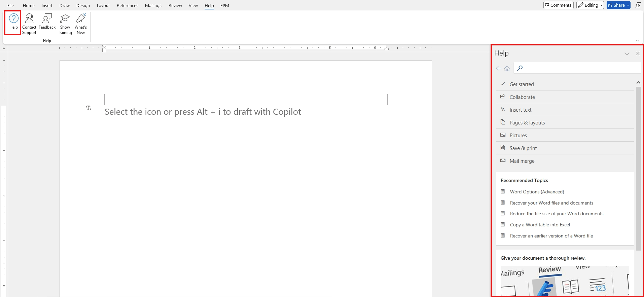Open What's New
Screen dimensions: 644x297
point(81,24)
